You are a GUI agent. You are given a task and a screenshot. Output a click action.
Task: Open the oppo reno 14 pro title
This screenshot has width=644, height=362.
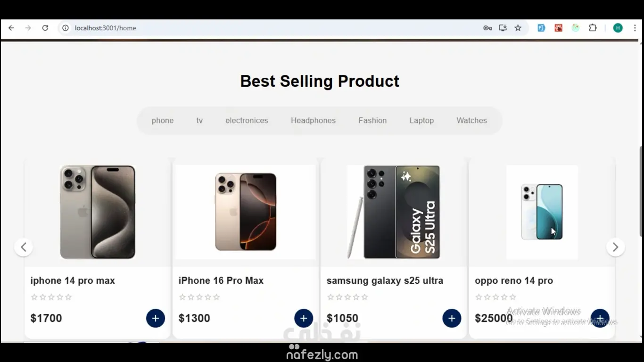(513, 280)
